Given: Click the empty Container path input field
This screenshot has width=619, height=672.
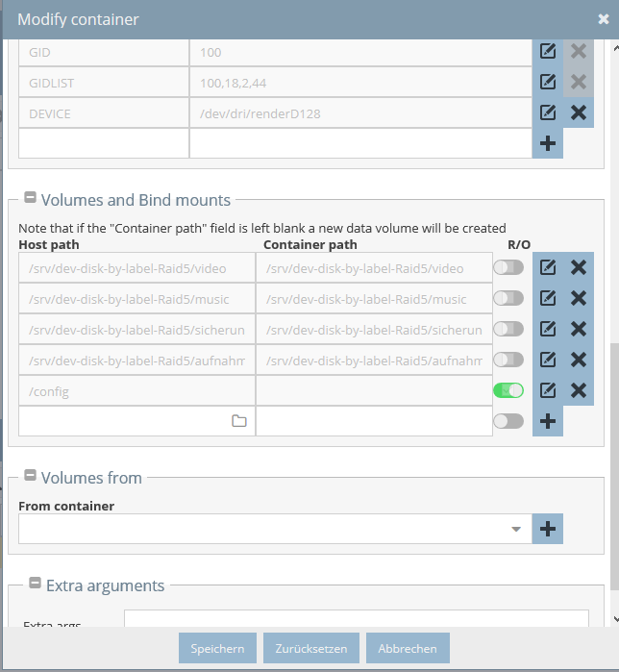Looking at the screenshot, I should pos(375,421).
